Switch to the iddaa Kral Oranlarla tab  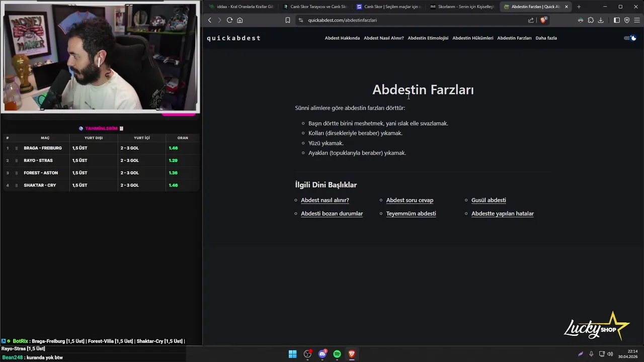tap(241, 7)
